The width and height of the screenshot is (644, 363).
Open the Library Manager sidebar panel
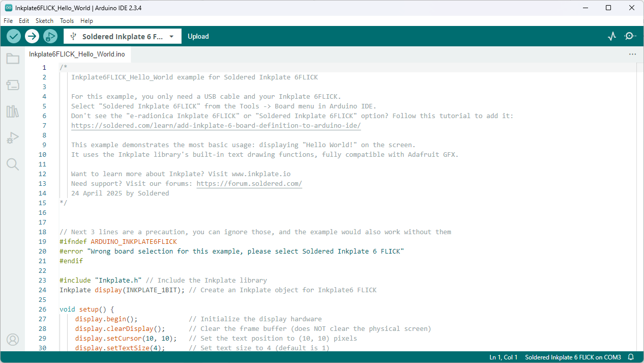(13, 111)
